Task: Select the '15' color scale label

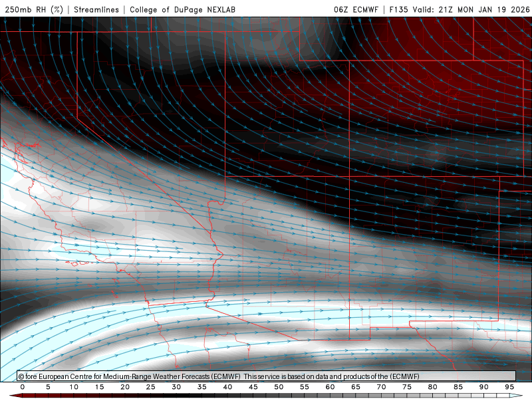Action: point(99,387)
